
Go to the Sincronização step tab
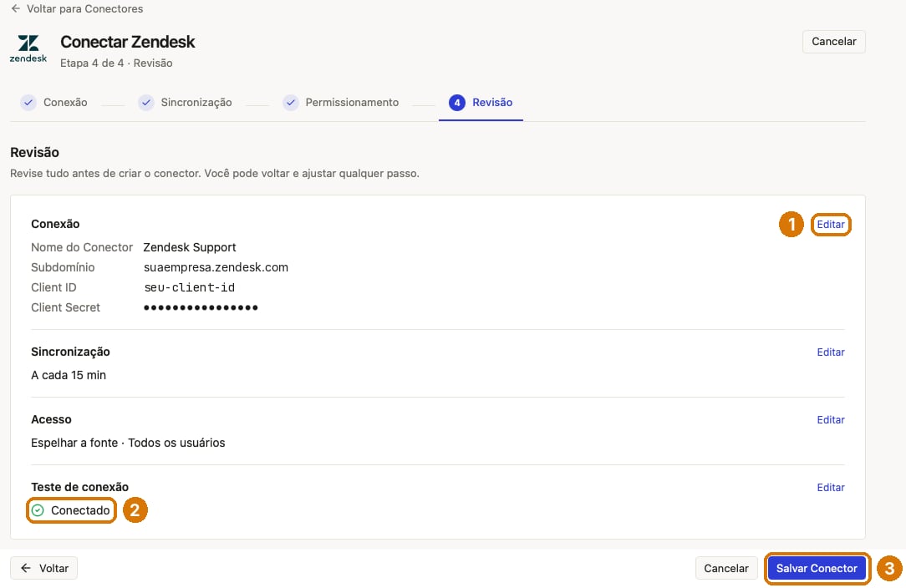185,102
